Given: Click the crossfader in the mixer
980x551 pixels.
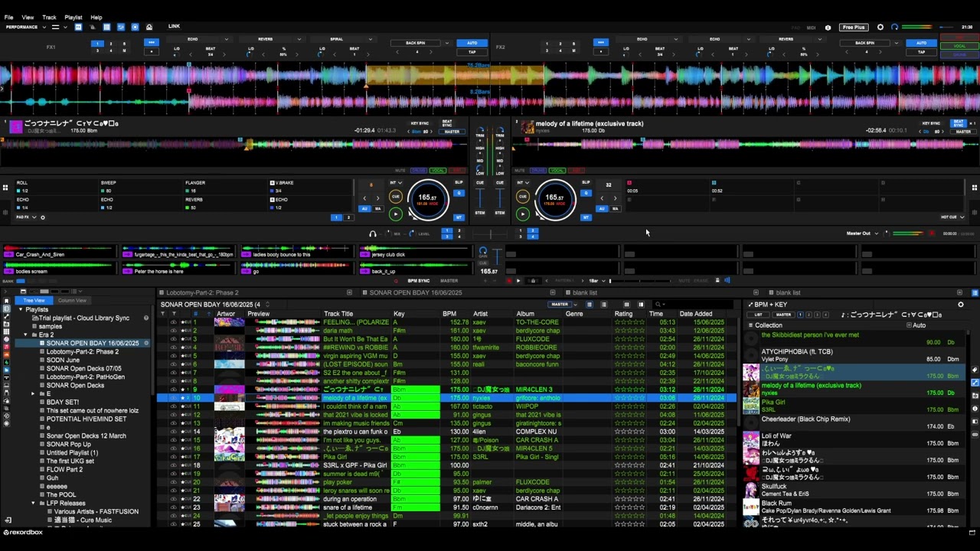Looking at the screenshot, I should point(490,234).
